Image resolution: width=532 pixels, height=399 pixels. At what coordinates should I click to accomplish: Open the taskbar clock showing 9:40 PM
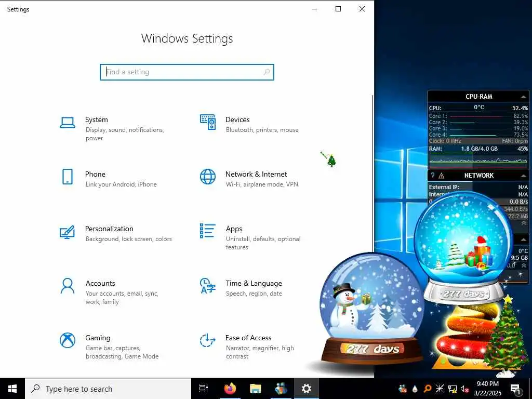pyautogui.click(x=487, y=389)
